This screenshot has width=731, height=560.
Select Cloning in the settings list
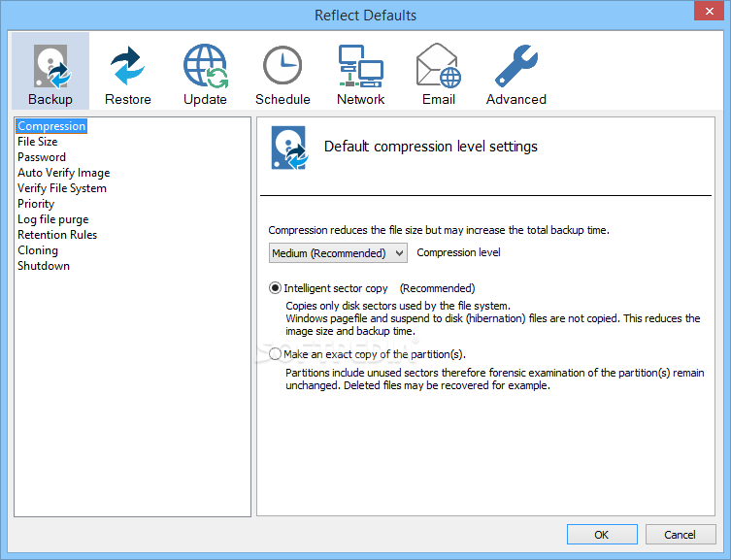(38, 250)
